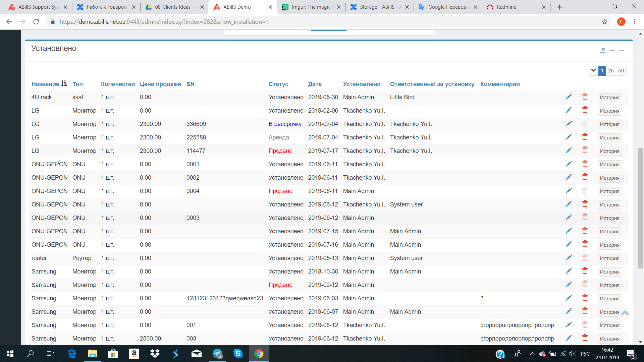Viewport: 644px width, 362px height.
Task: Open the Chrome profile avatar L
Action: 621,22
